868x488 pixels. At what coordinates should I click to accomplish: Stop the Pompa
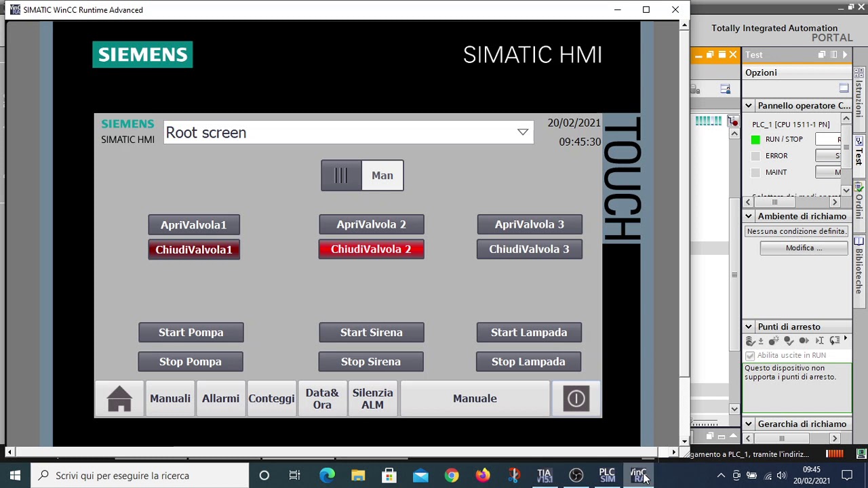191,361
